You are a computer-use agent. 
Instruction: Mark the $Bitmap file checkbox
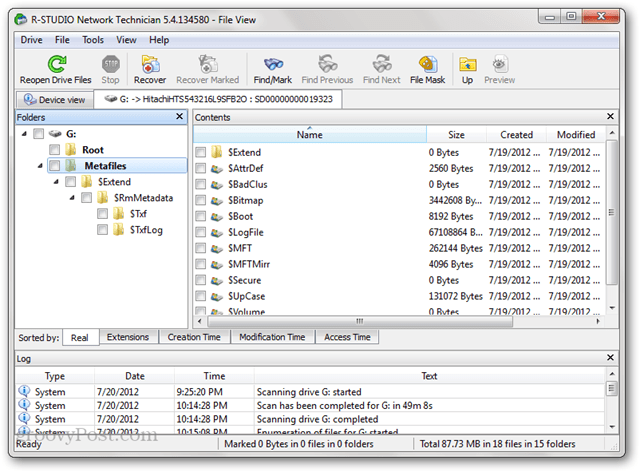pos(200,200)
